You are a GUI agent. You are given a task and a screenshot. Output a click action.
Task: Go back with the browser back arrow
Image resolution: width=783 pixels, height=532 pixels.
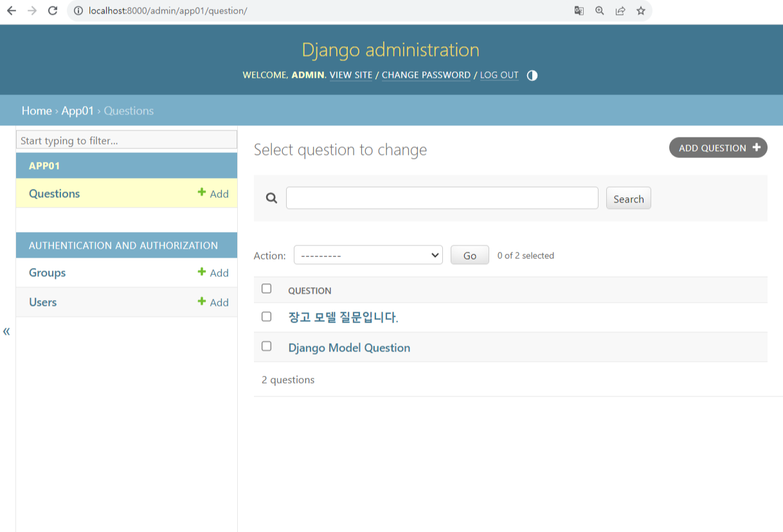pos(12,11)
